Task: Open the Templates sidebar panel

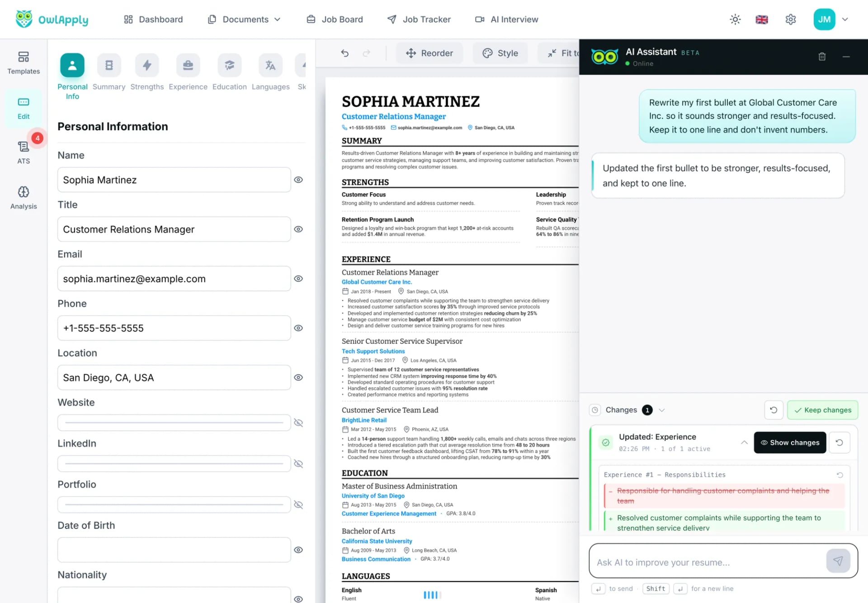Action: point(24,63)
